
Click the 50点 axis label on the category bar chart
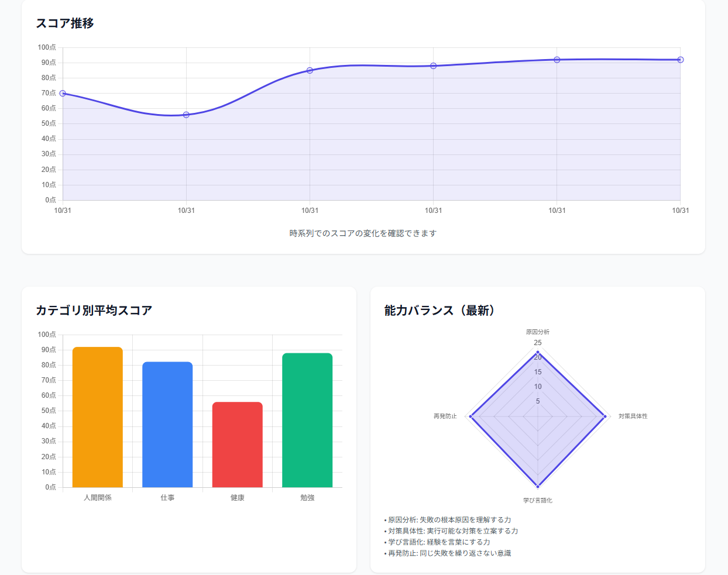point(49,411)
